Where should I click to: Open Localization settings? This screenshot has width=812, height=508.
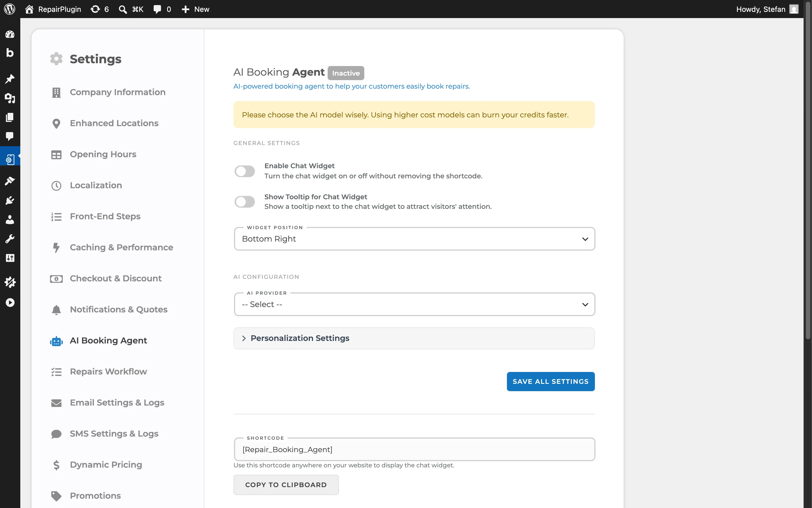[96, 185]
